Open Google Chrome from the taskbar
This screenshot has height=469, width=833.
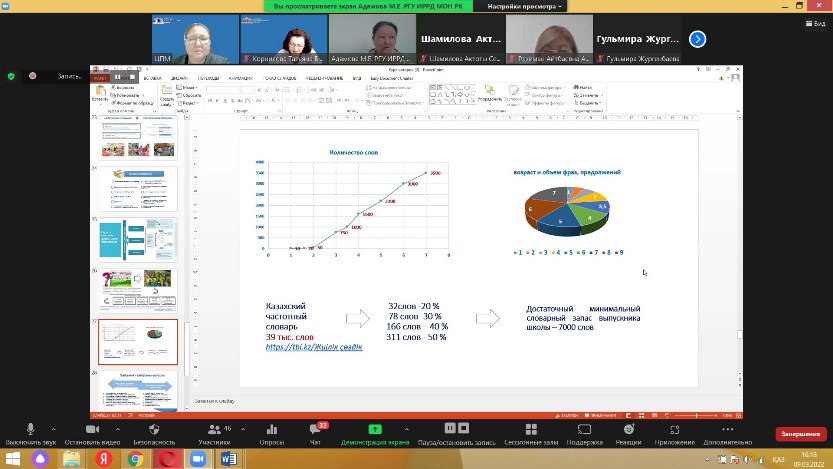click(x=136, y=459)
